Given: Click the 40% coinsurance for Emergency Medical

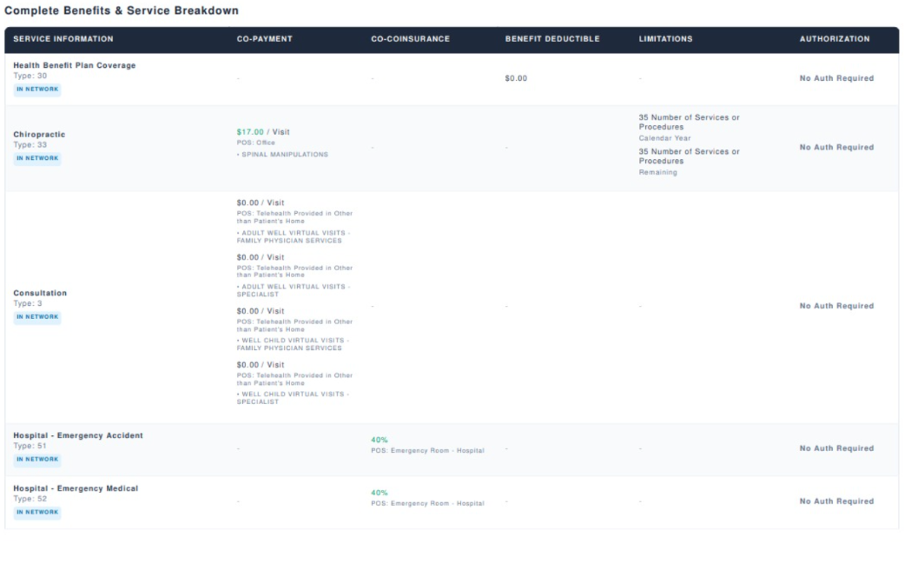Looking at the screenshot, I should [x=379, y=493].
